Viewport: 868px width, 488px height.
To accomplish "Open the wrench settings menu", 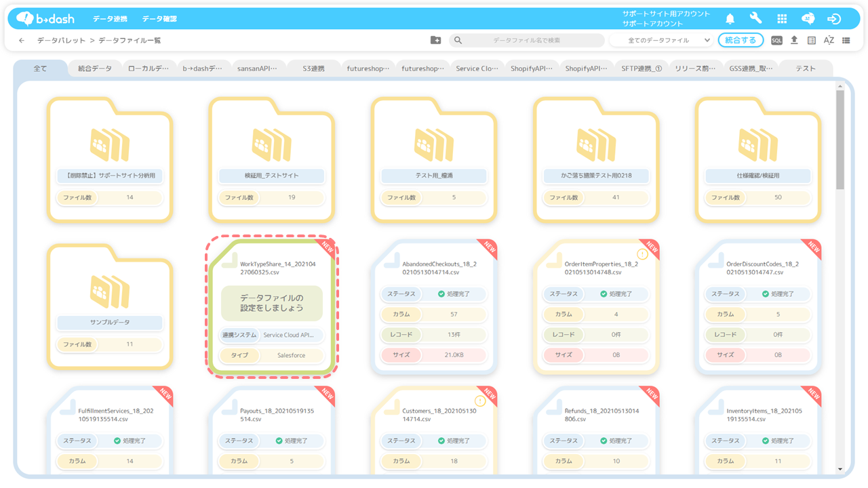I will [755, 18].
